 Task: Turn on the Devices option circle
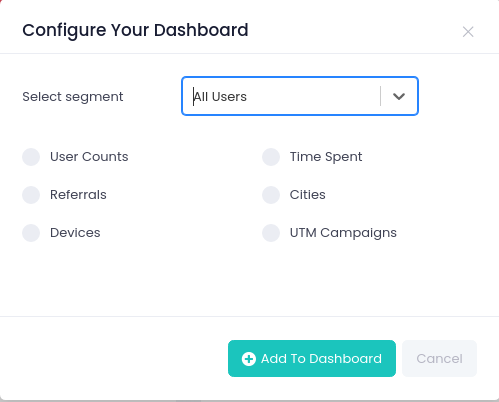click(x=31, y=233)
